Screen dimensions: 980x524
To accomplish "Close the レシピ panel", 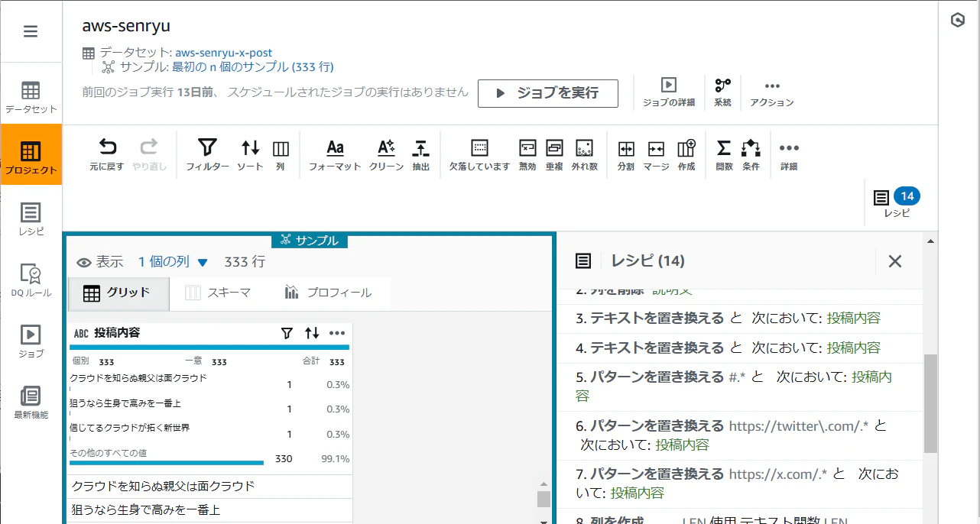I will pyautogui.click(x=895, y=261).
